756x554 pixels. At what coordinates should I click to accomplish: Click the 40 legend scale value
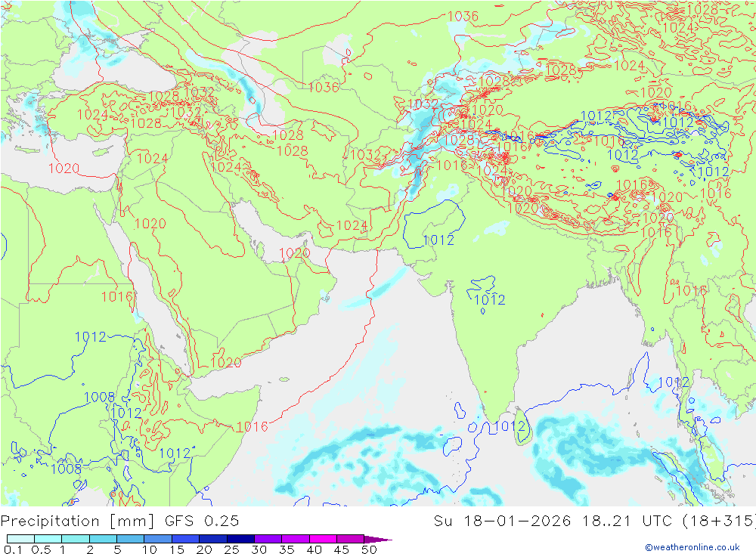[314, 549]
